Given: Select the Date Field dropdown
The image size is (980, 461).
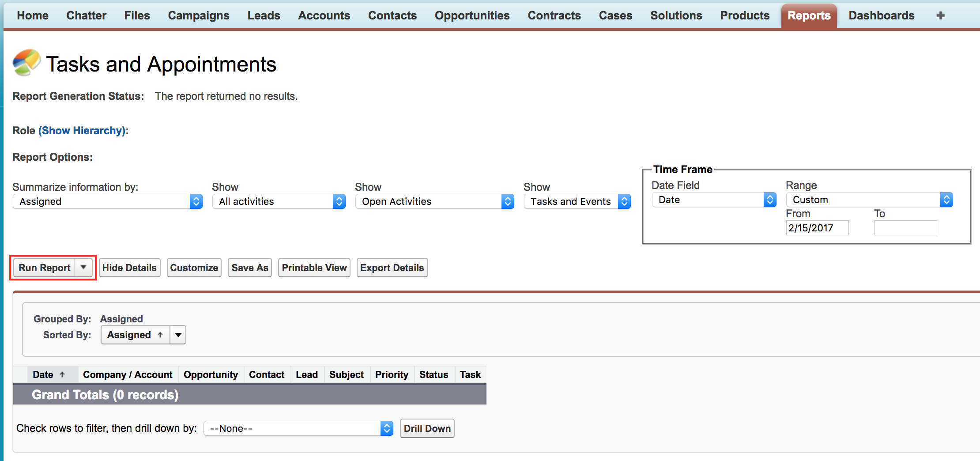Looking at the screenshot, I should pos(713,200).
